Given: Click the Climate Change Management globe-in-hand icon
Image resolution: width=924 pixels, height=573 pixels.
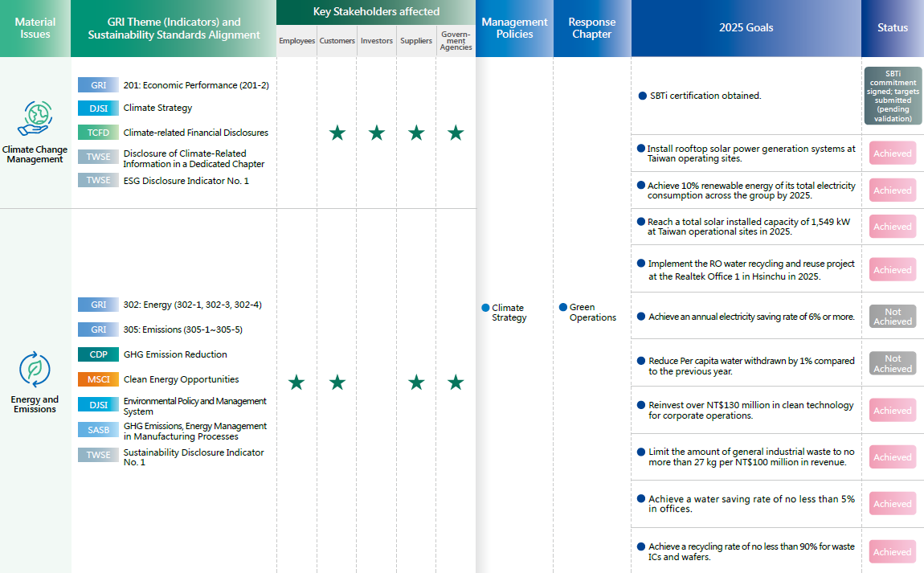Looking at the screenshot, I should click(x=35, y=118).
